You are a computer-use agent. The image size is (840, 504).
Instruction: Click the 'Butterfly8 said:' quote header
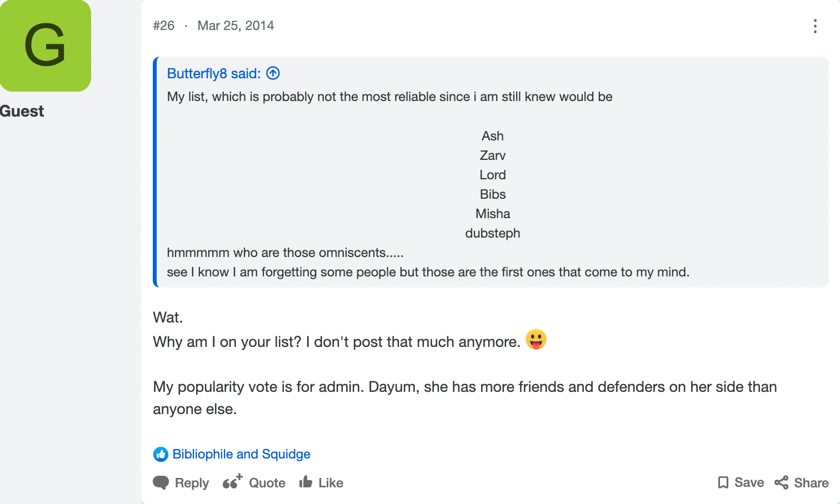click(x=214, y=73)
